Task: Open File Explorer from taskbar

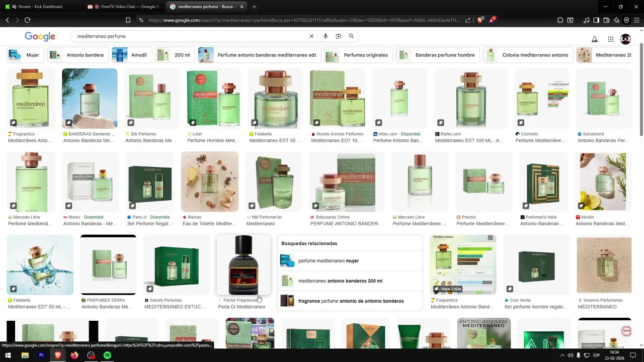Action: 25,355
